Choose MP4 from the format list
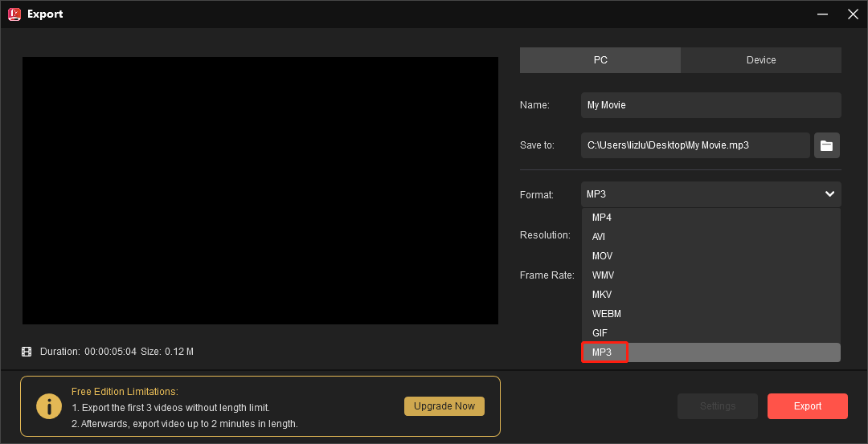This screenshot has width=868, height=444. (710, 218)
